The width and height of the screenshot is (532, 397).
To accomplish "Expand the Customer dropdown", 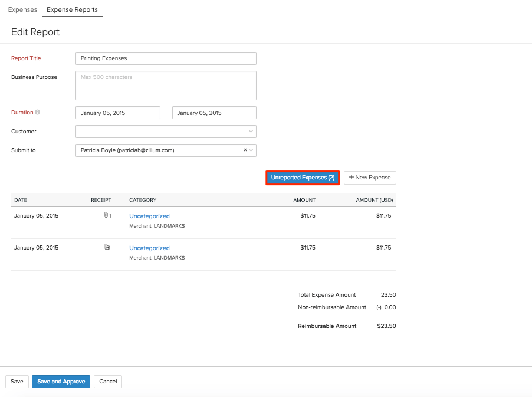I will [x=251, y=132].
